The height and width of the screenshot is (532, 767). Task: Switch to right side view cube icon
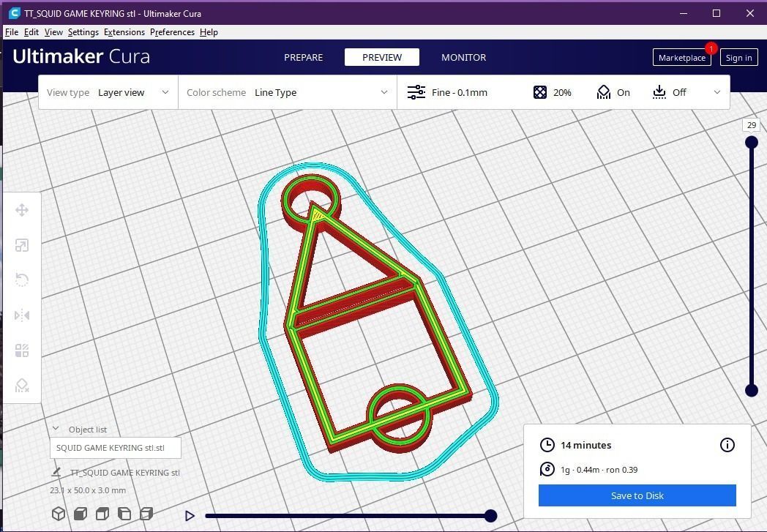click(x=146, y=514)
